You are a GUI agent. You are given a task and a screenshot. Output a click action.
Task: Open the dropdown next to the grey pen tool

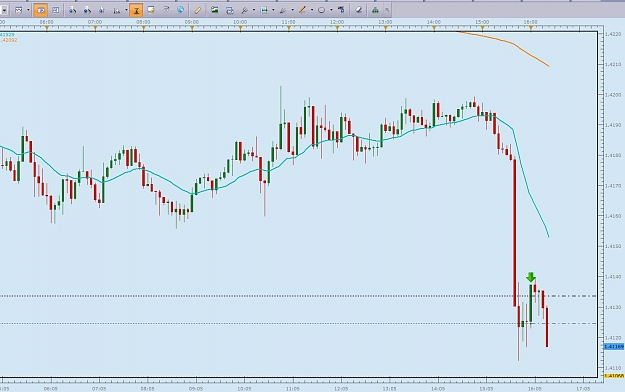293,10
